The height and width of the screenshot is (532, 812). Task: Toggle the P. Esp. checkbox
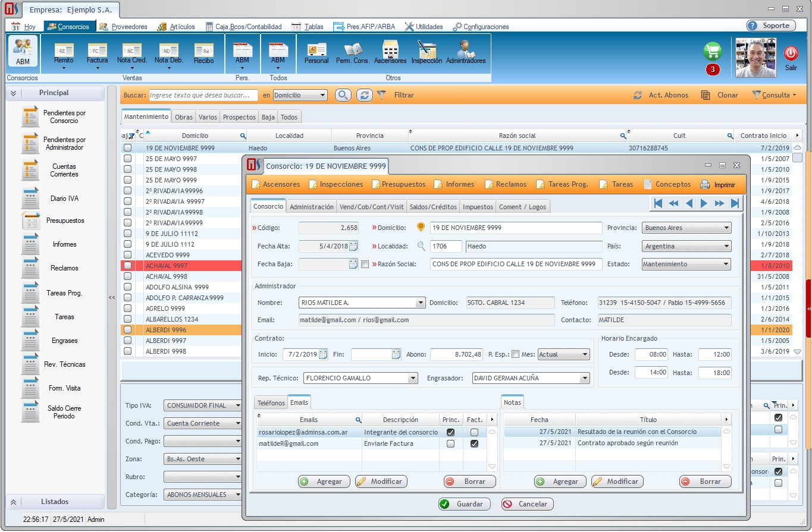point(515,354)
